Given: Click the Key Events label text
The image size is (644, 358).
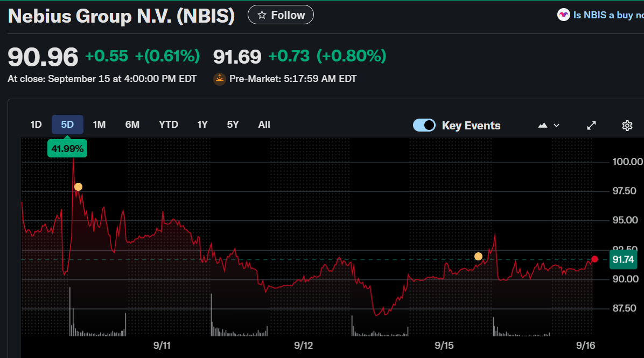Looking at the screenshot, I should click(471, 126).
